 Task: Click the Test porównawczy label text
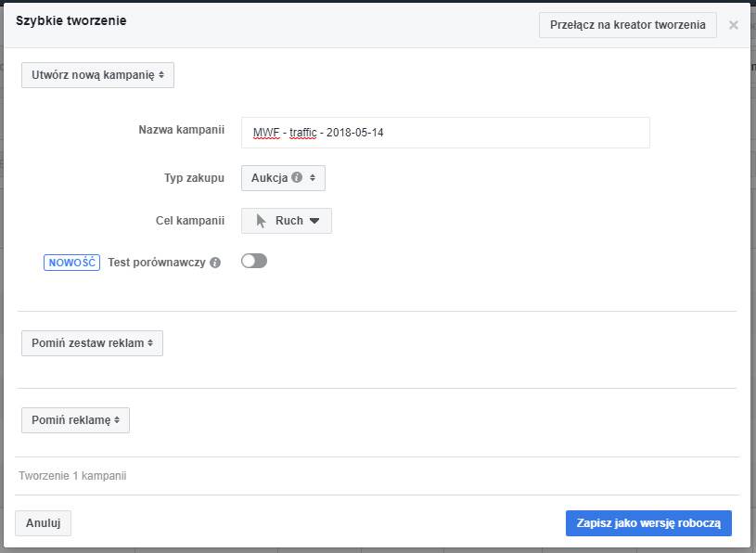(156, 263)
